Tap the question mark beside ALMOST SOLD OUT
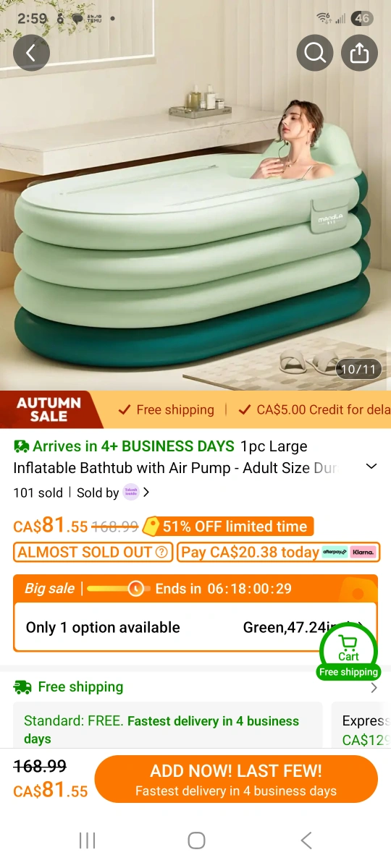The height and width of the screenshot is (868, 391). coord(161,553)
